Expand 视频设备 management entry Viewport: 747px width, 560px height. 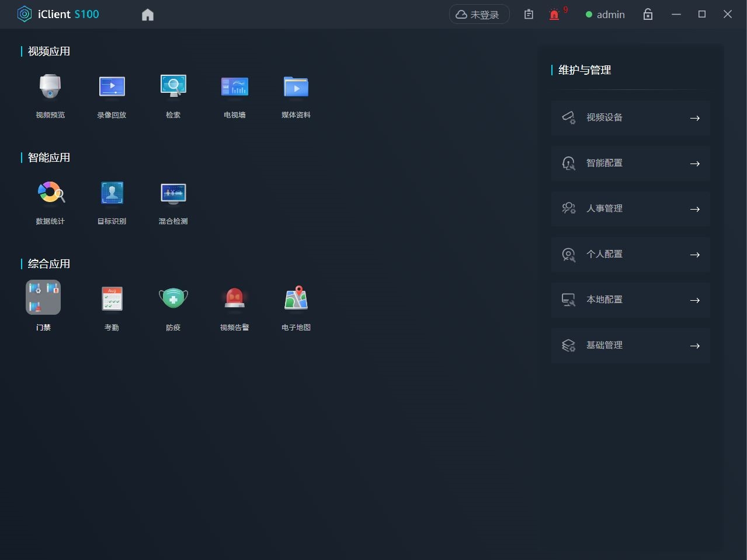[x=630, y=118]
